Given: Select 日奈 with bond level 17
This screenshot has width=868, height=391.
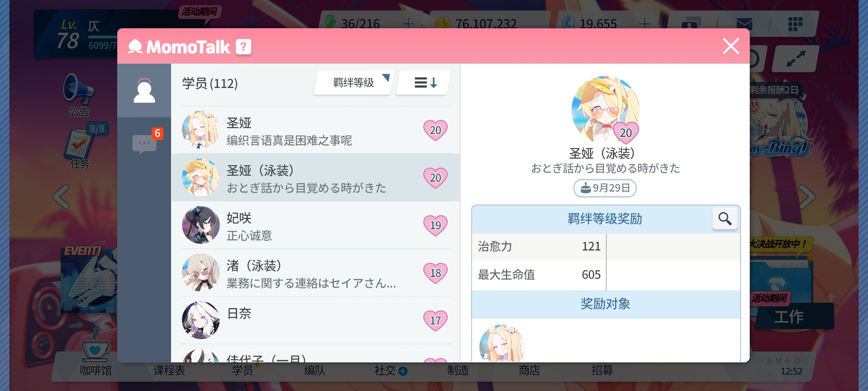Looking at the screenshot, I should point(316,320).
